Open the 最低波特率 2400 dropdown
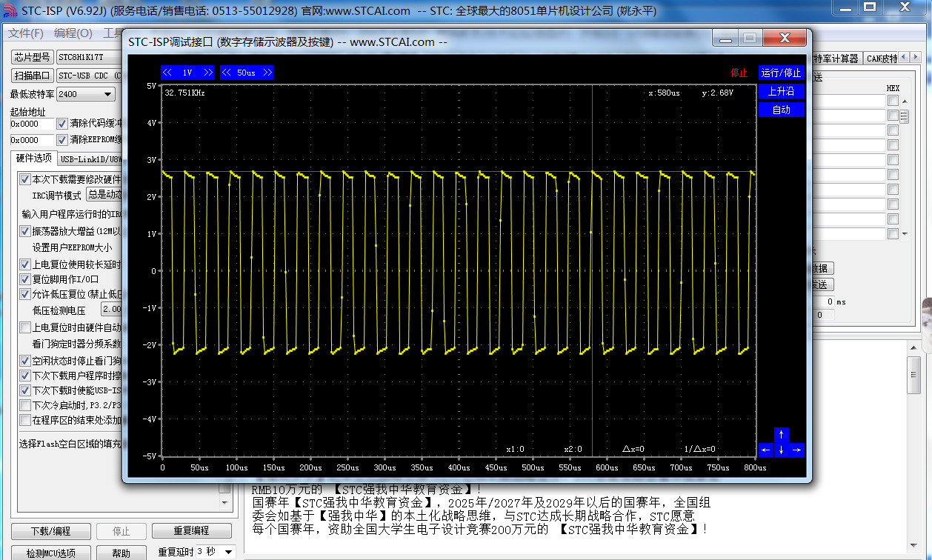 [86, 94]
